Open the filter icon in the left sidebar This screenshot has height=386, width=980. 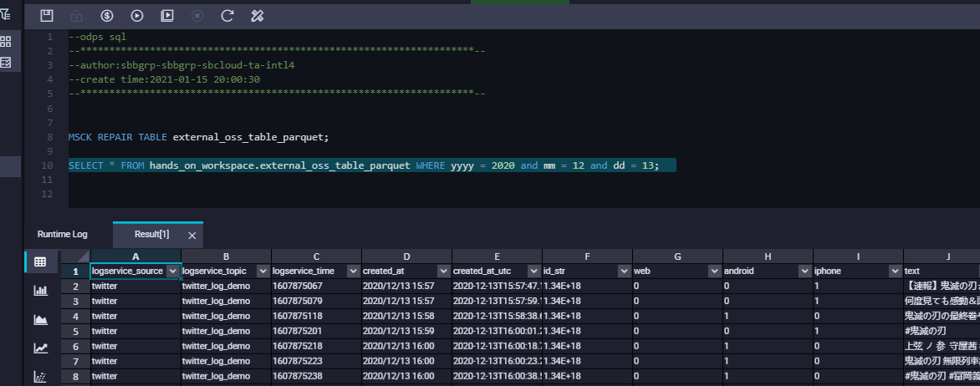pos(6,13)
